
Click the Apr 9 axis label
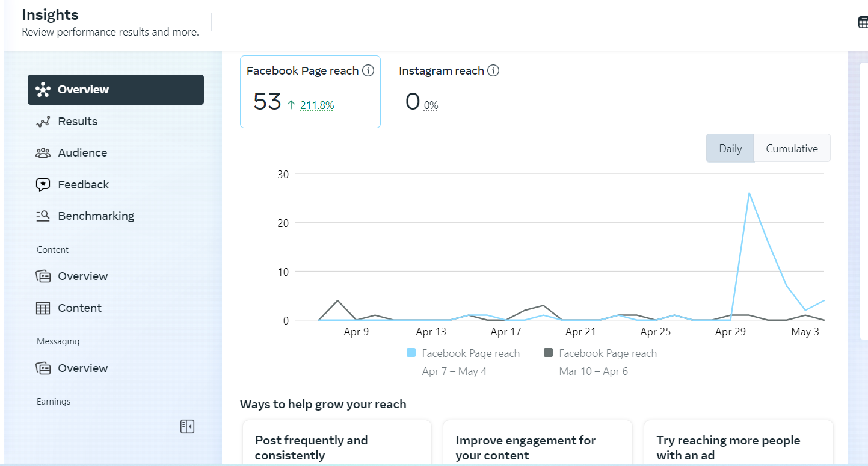point(356,332)
